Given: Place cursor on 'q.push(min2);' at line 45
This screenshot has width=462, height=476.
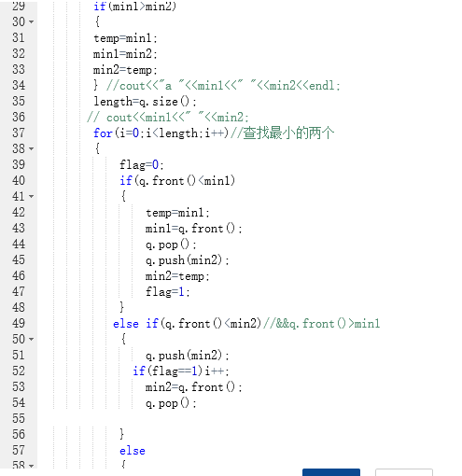Looking at the screenshot, I should [x=188, y=260].
